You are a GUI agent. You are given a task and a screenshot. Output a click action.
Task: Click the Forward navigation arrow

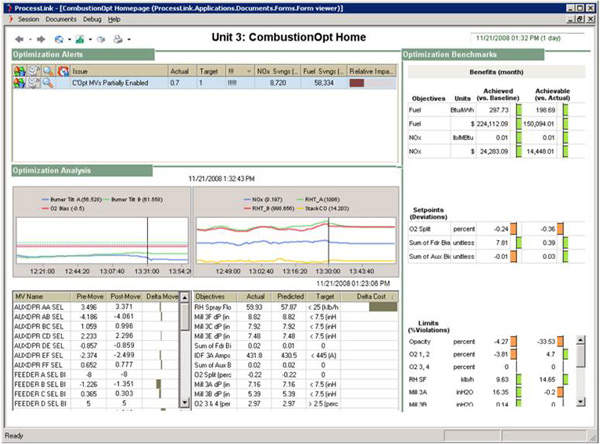(x=41, y=39)
